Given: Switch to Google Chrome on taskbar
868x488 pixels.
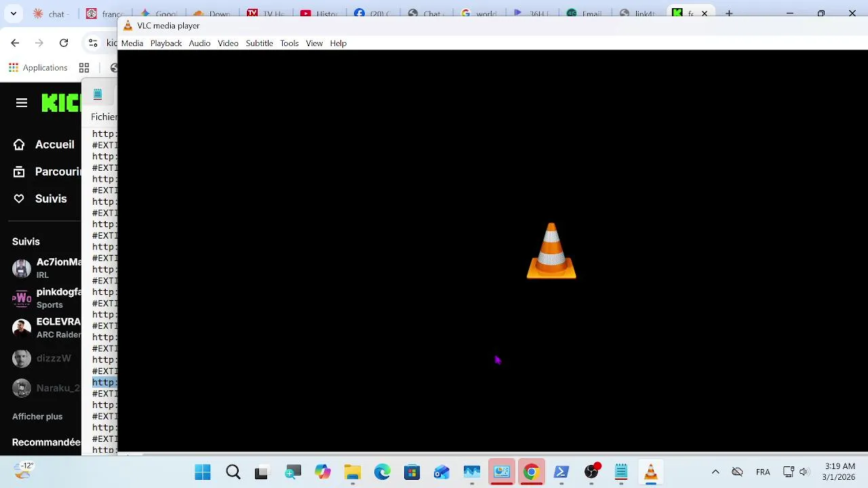Looking at the screenshot, I should tap(531, 472).
